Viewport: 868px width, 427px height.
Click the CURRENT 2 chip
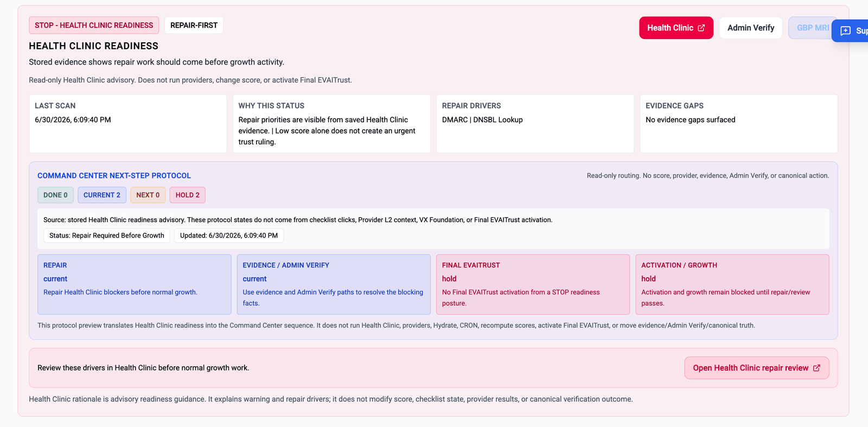[x=102, y=195]
